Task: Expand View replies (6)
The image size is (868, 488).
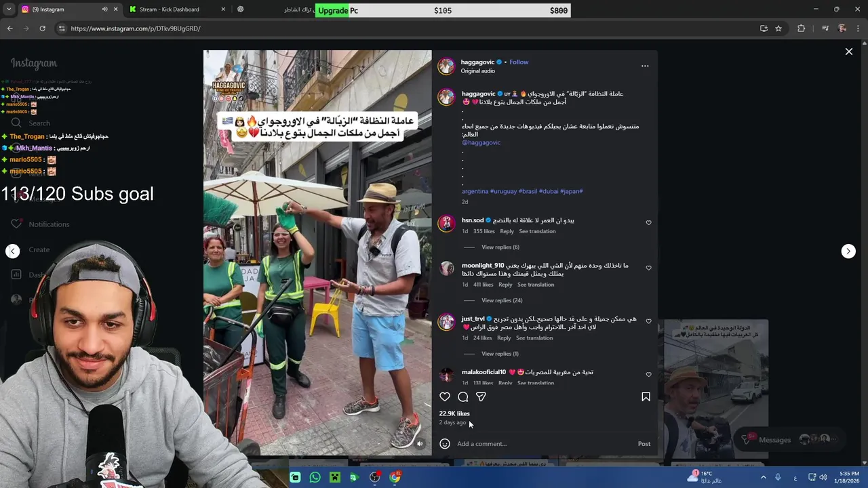Action: (x=500, y=247)
